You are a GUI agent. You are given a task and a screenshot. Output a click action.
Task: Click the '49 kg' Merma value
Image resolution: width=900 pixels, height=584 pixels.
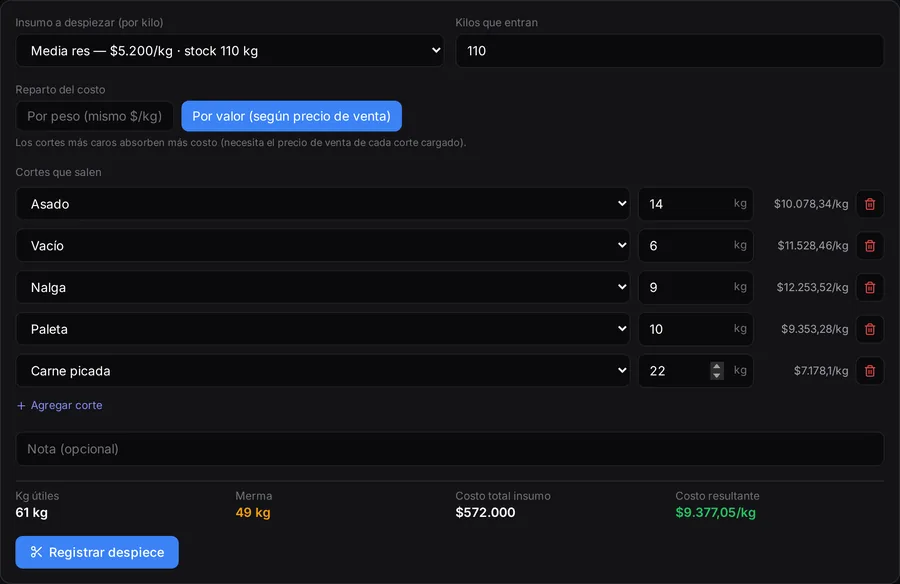pyautogui.click(x=253, y=513)
